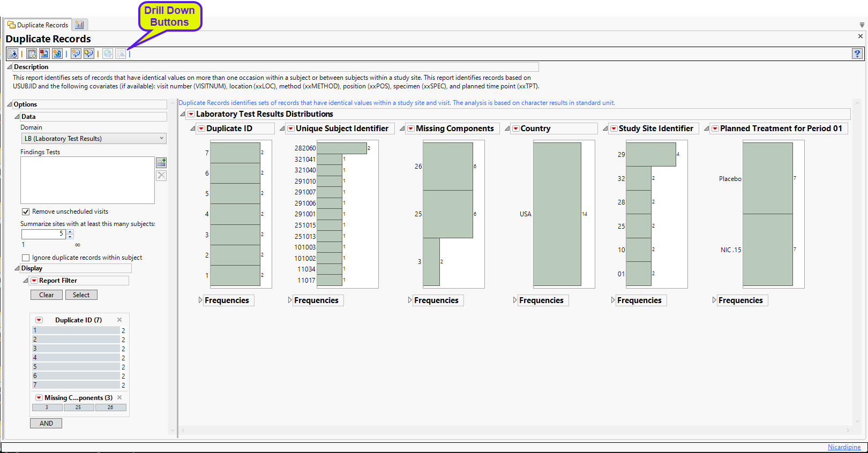Click the add icon beside Findings Tests list
The width and height of the screenshot is (868, 453).
[161, 162]
